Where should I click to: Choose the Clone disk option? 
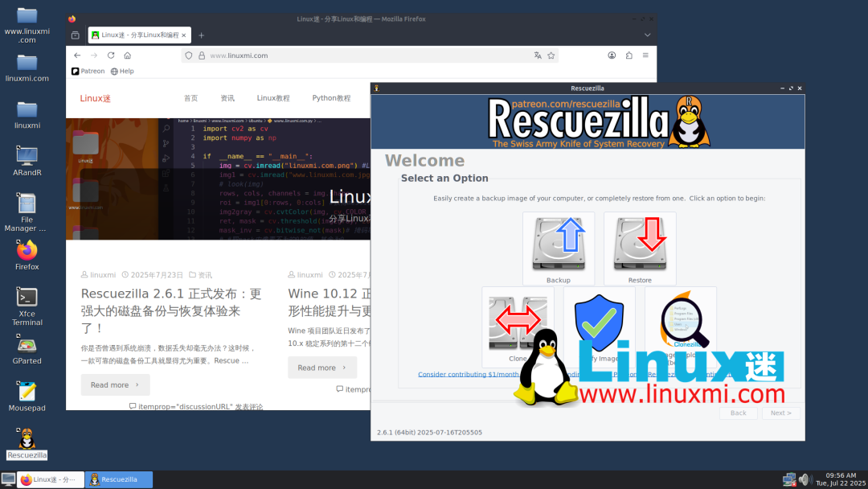click(518, 322)
